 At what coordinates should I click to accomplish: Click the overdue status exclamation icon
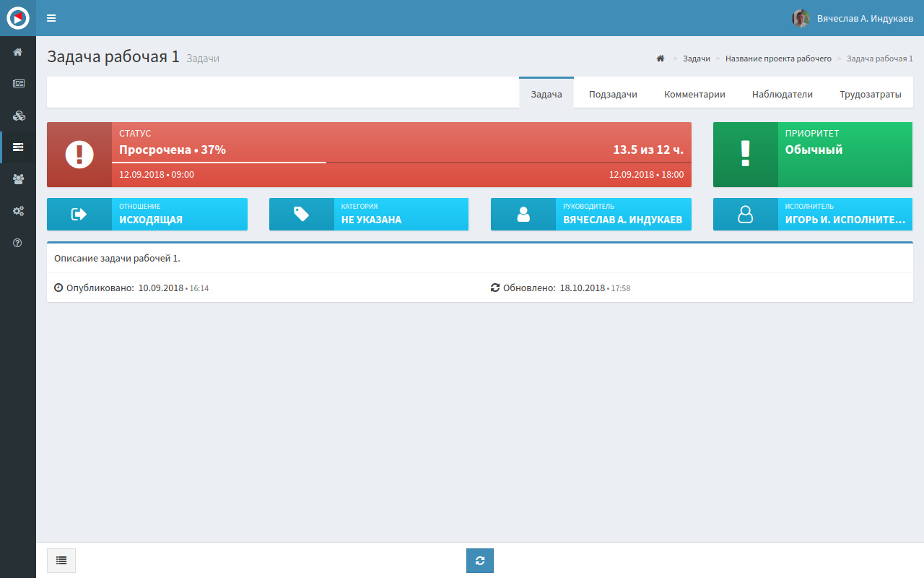pos(79,155)
